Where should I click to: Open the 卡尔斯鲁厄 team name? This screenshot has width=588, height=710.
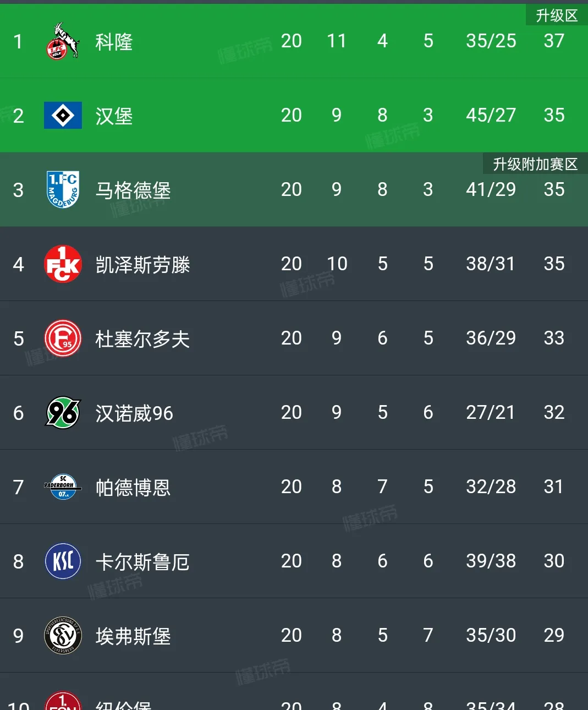142,562
